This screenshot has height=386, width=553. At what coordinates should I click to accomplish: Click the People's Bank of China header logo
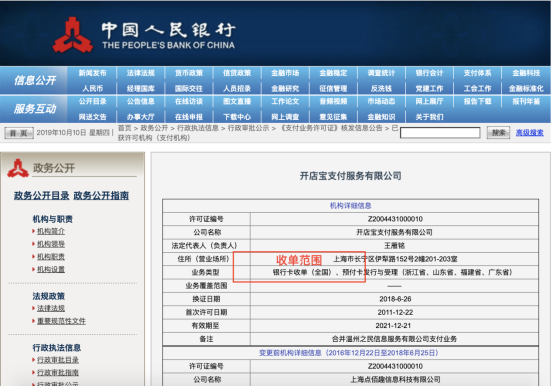[x=144, y=35]
